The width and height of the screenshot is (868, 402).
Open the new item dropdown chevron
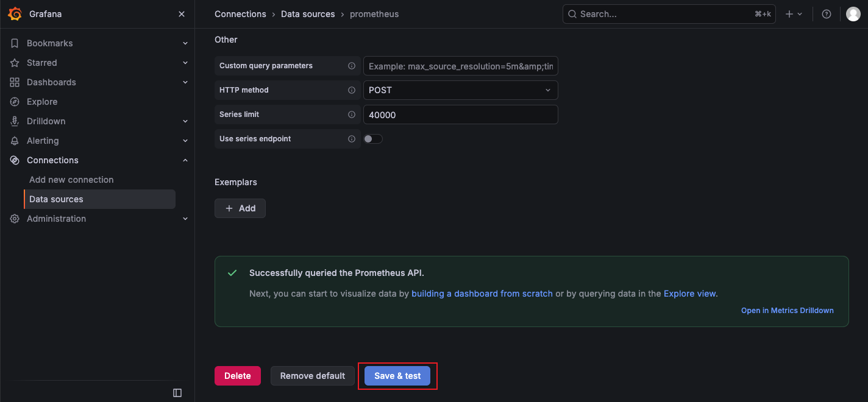800,14
